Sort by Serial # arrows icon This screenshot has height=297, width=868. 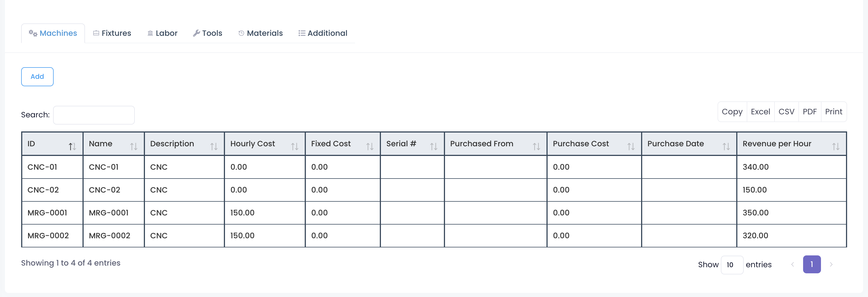click(433, 147)
